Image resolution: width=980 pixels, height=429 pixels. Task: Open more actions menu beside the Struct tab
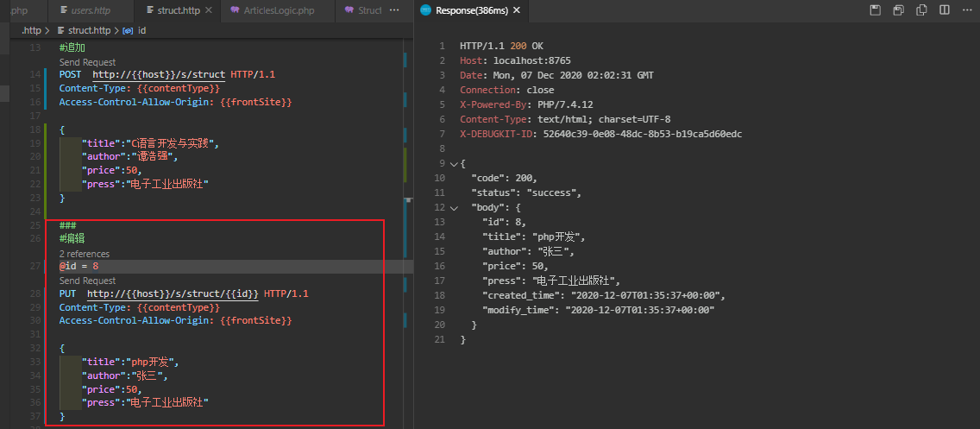395,10
